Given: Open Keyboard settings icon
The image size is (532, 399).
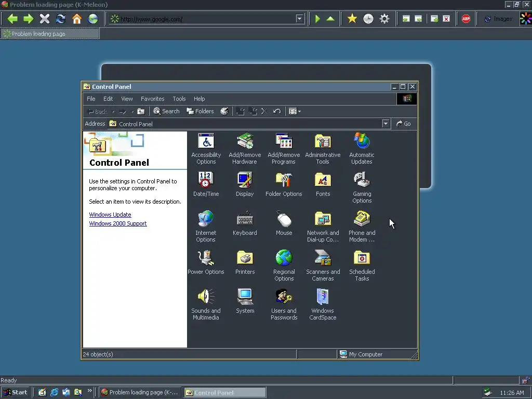Looking at the screenshot, I should pos(245,223).
